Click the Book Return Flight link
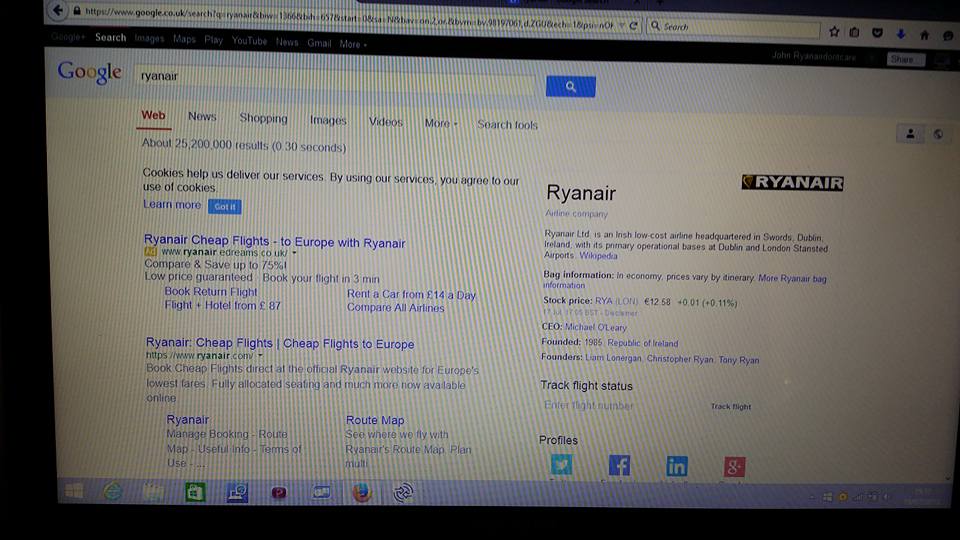Viewport: 960px width, 540px height. click(211, 292)
